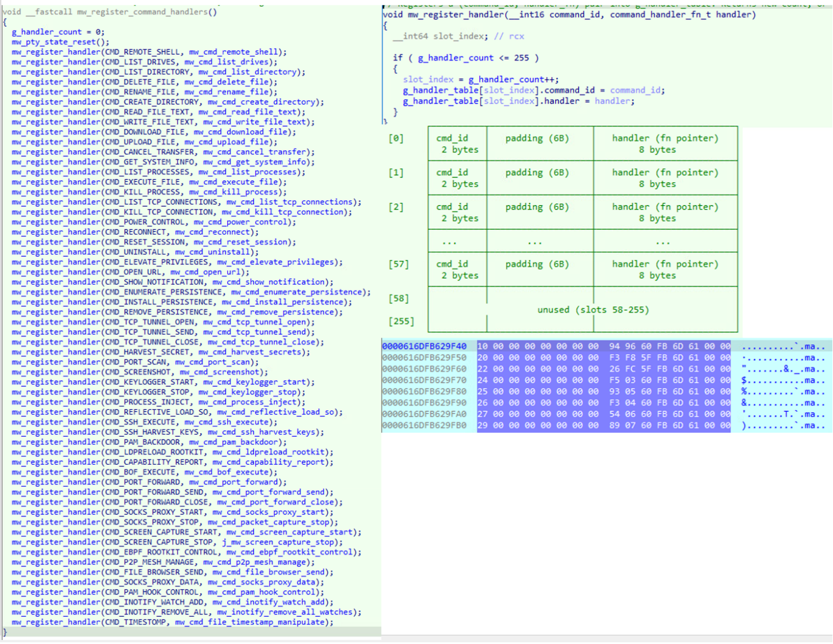The height and width of the screenshot is (644, 833).
Task: Select the mw_cmd_screenshot handler name
Action: tap(219, 372)
